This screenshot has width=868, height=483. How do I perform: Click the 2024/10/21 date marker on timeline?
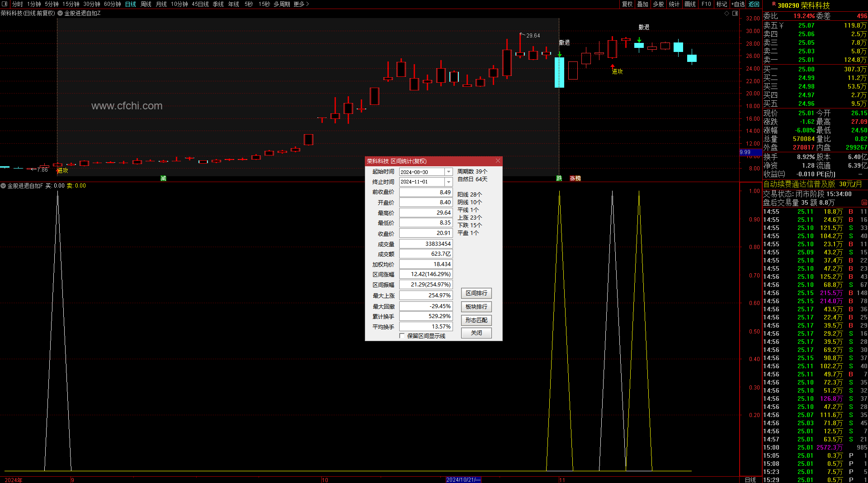click(x=463, y=480)
